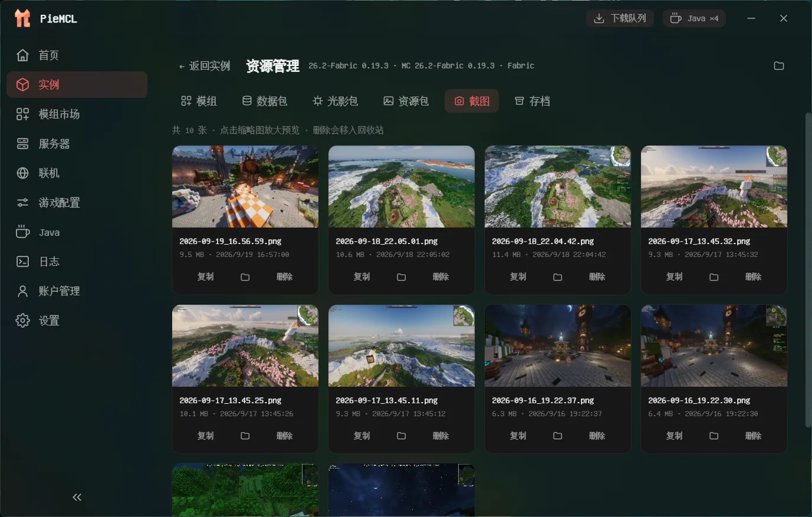Screen dimensions: 812x517
Task: Delete screenshot 2026-09-18_22.05.01.png
Action: 440,276
